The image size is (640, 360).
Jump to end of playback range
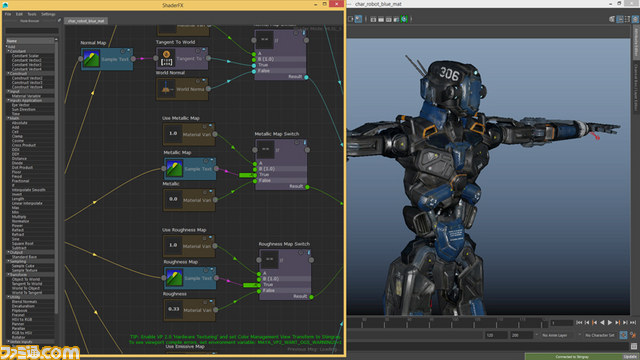[633, 322]
